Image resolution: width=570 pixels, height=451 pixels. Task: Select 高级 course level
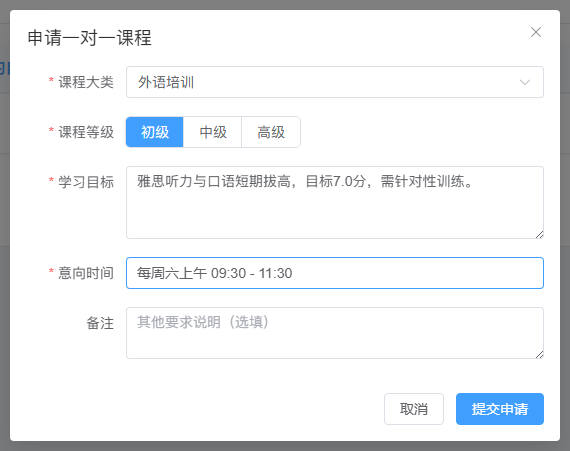pyautogui.click(x=271, y=132)
